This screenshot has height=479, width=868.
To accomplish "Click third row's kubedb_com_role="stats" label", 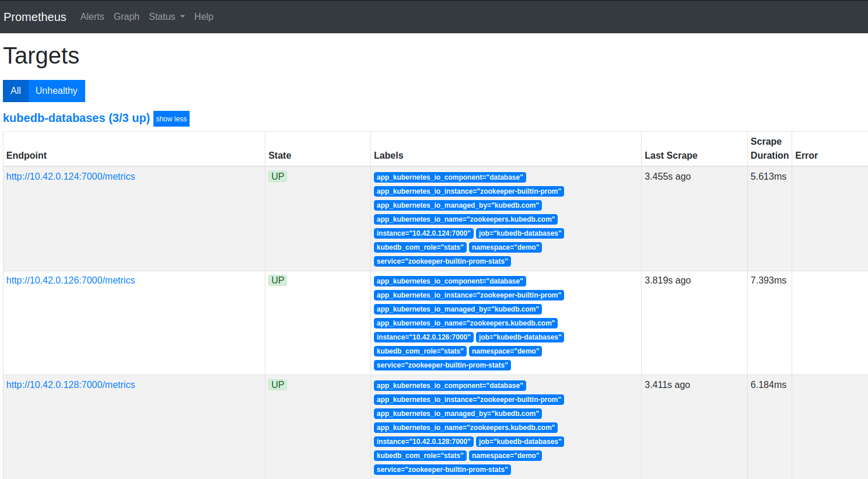I will click(x=420, y=456).
